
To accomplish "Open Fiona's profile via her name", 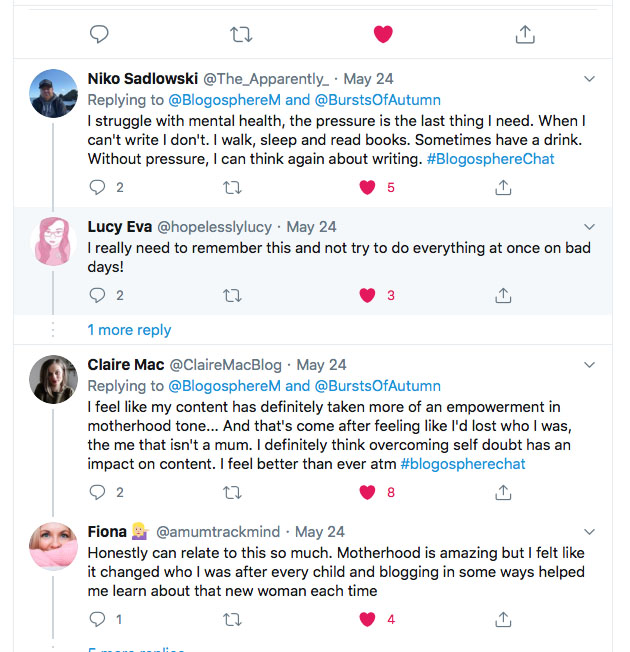I will click(107, 533).
